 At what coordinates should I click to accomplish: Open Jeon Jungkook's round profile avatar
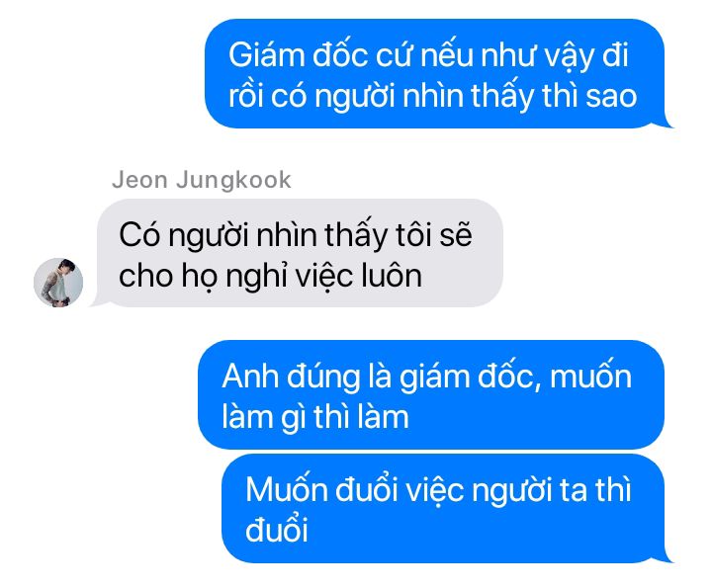tap(58, 283)
